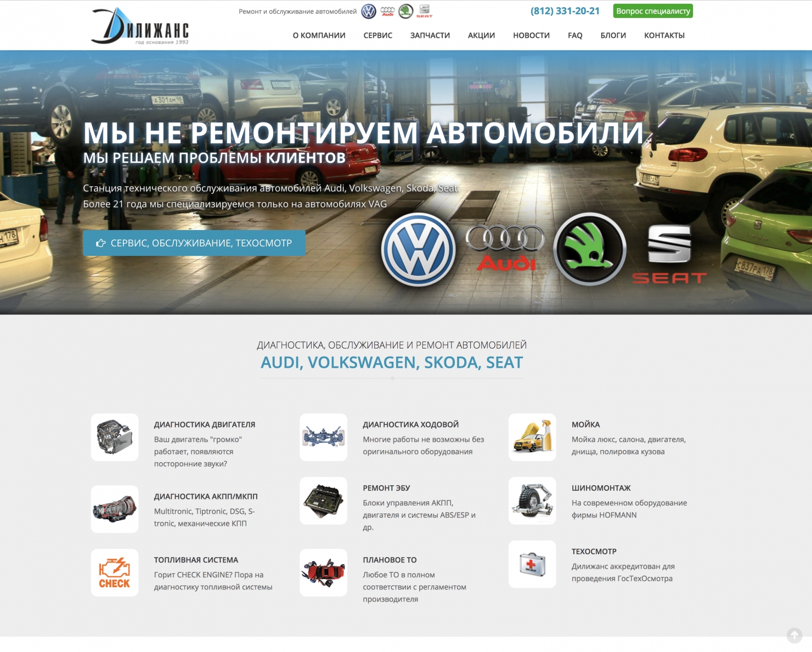The height and width of the screenshot is (652, 812).
Task: Click the text ДИАГНОСТИКА, ОБСЛУЖИВАНИЕ И РЕМОНТ АВТОМОБИЛЕЙ
Action: tap(392, 345)
